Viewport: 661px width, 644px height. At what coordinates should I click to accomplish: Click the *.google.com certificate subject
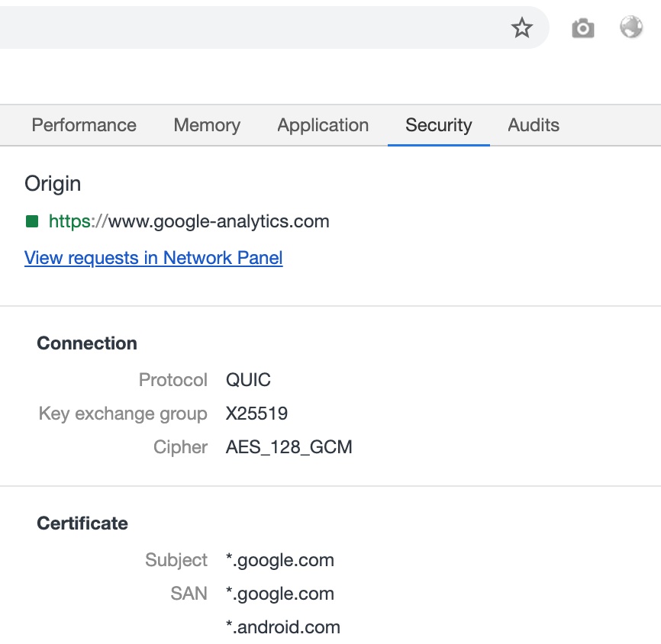click(x=280, y=560)
